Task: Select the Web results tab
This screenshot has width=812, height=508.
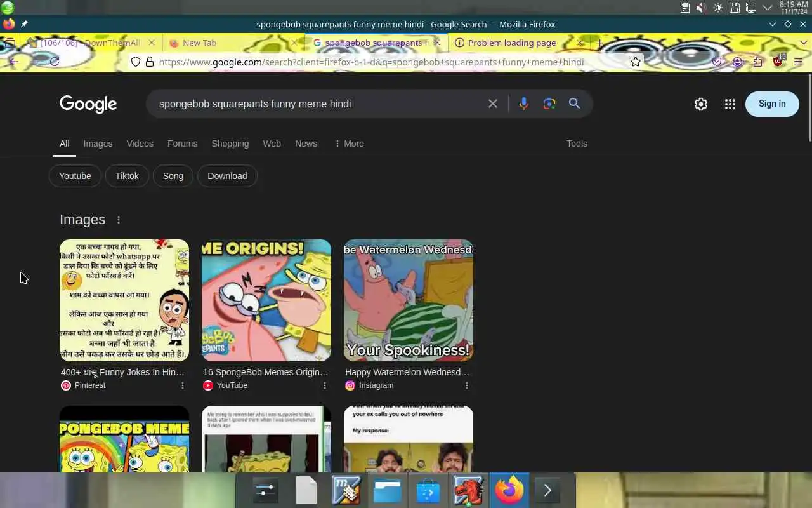Action: pyautogui.click(x=272, y=144)
